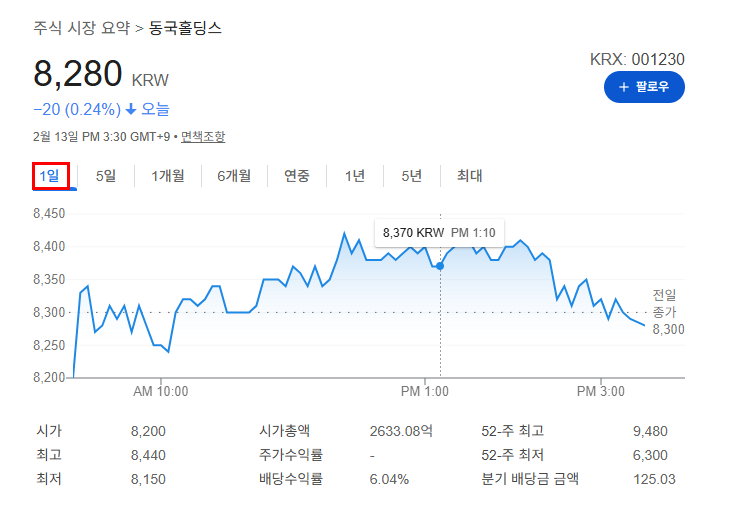Open the 면책조항 link
Viewport: 732px width, 508px height.
(x=203, y=137)
